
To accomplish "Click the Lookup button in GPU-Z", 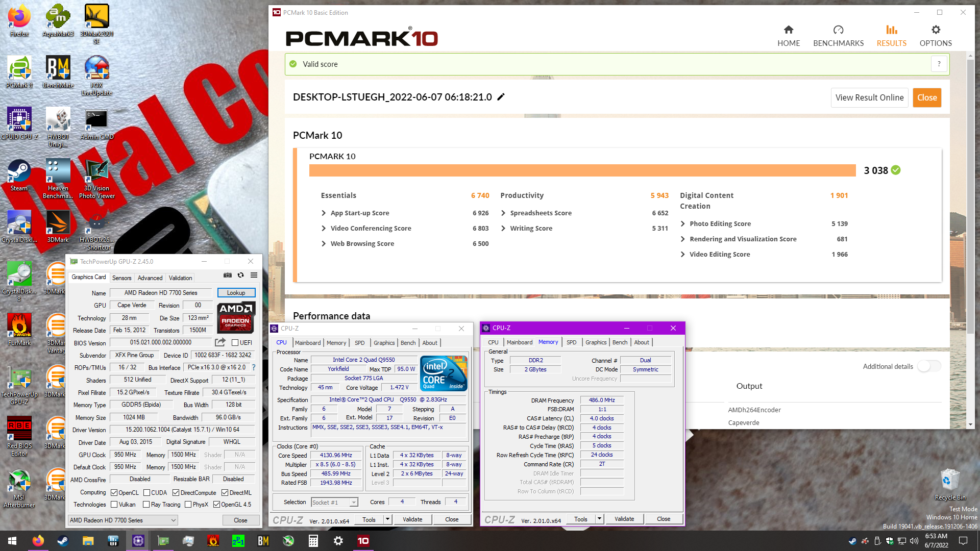I will coord(236,293).
